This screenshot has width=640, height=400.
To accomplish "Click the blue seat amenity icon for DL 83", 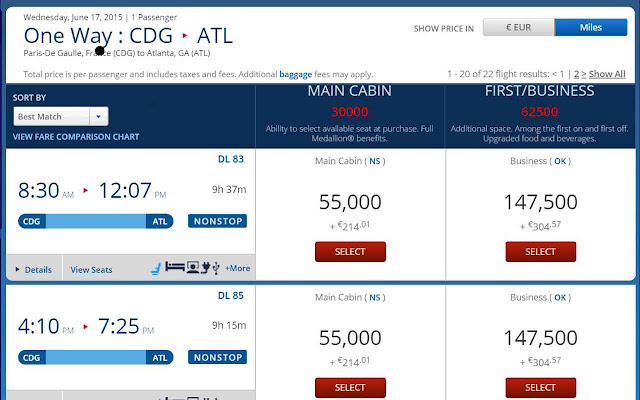I will [156, 269].
